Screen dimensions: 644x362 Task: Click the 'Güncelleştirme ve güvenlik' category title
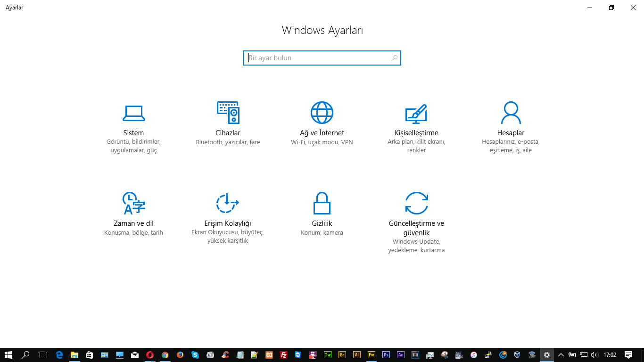pyautogui.click(x=416, y=228)
